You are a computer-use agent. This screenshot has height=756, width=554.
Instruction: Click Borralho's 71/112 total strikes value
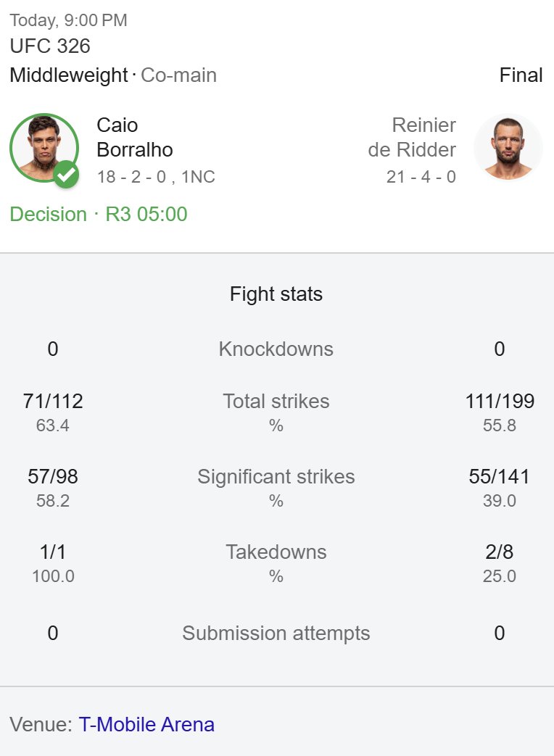pos(53,401)
